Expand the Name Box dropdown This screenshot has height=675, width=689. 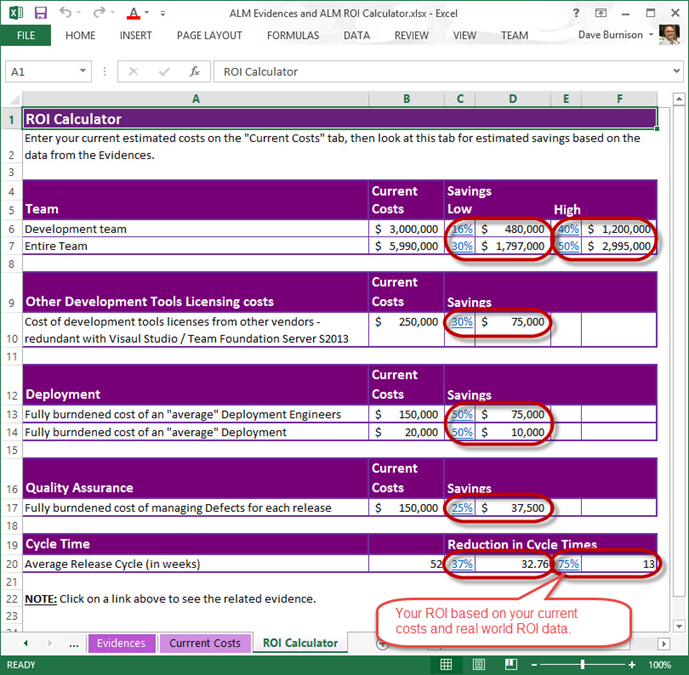point(83,72)
